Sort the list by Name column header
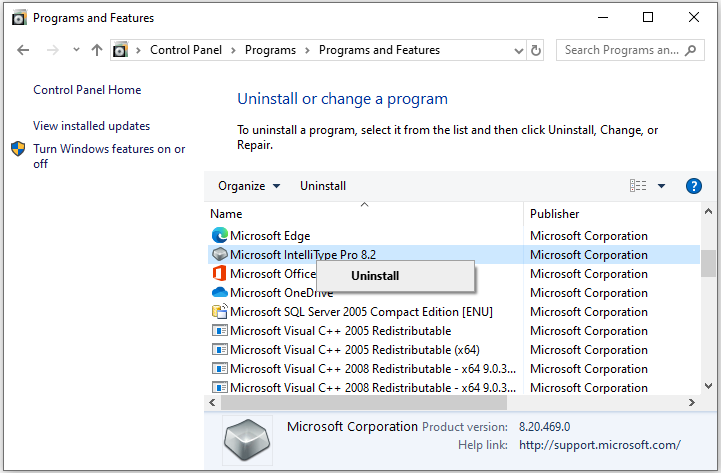 tap(366, 214)
